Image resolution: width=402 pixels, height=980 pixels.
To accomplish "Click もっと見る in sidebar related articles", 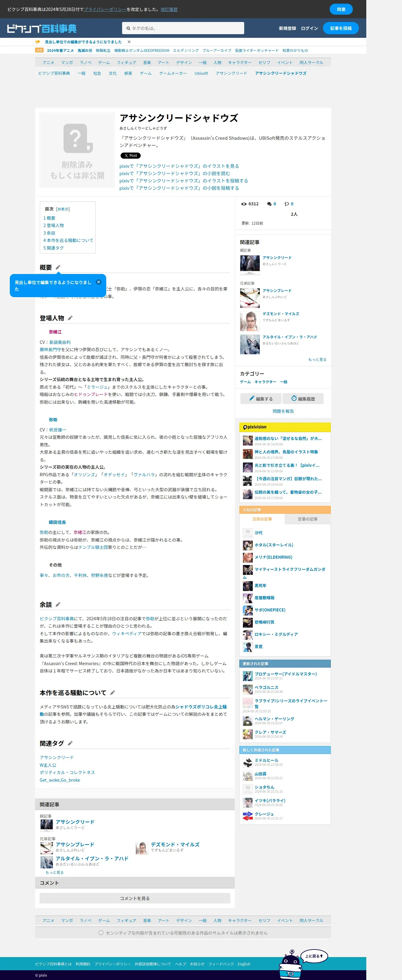I will 317,359.
